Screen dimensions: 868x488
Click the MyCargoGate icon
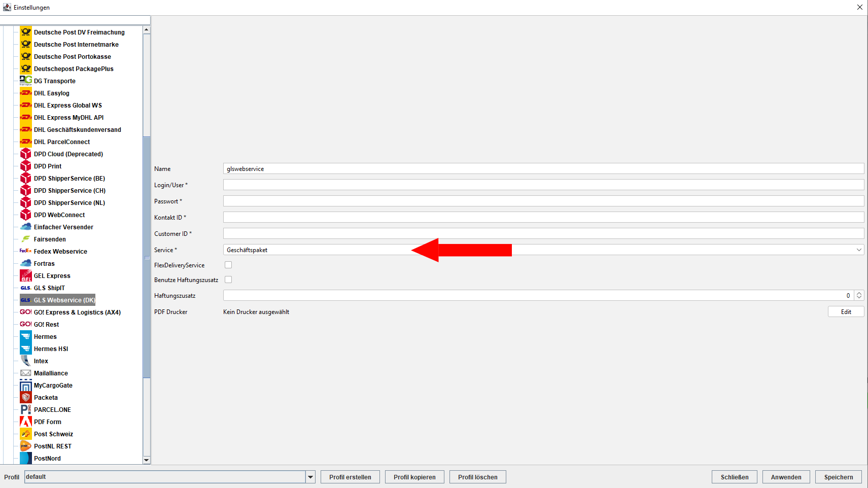pyautogui.click(x=26, y=385)
